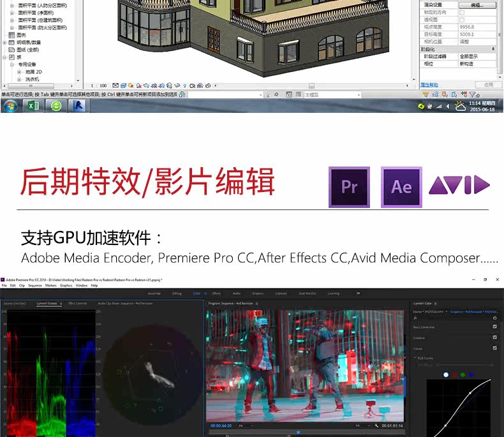Click the editable only icon showing :0
The height and width of the screenshot is (437, 504).
click(272, 94)
